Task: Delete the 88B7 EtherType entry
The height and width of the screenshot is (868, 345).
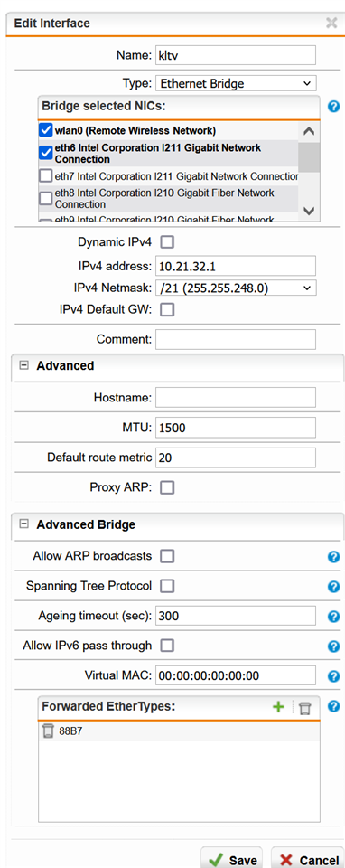Action: click(48, 731)
